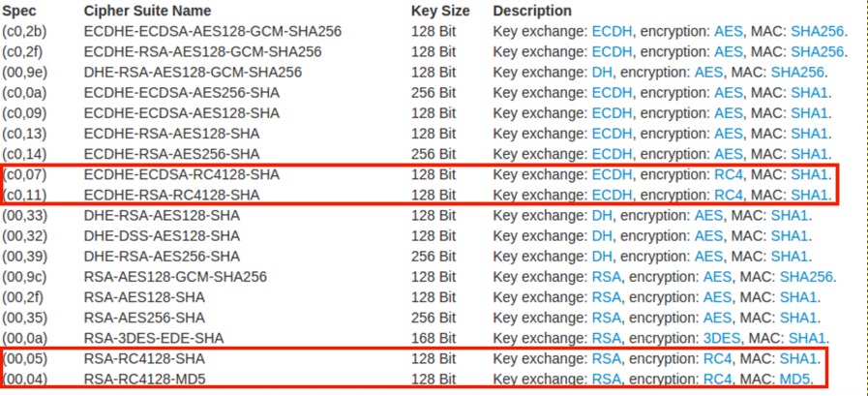Click the SHA256 link in the c0,2f row
Viewport: 868px width, 396px height.
(x=817, y=52)
